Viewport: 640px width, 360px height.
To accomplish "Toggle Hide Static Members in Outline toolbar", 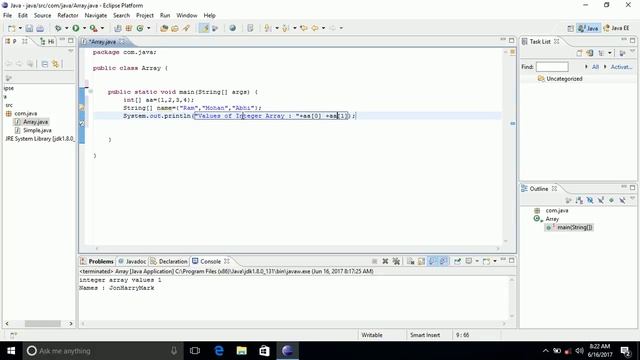I will click(x=600, y=200).
